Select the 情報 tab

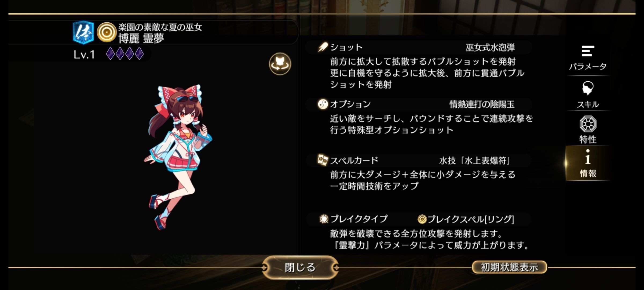[588, 163]
